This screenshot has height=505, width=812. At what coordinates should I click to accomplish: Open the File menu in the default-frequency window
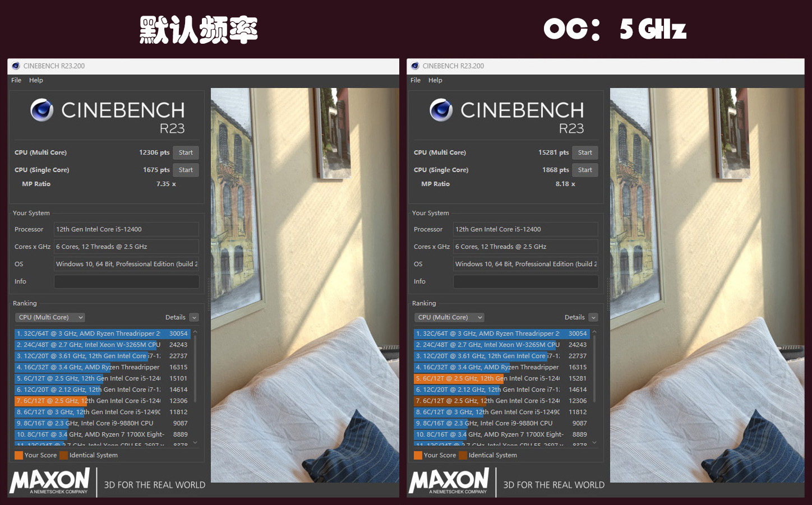pyautogui.click(x=16, y=80)
